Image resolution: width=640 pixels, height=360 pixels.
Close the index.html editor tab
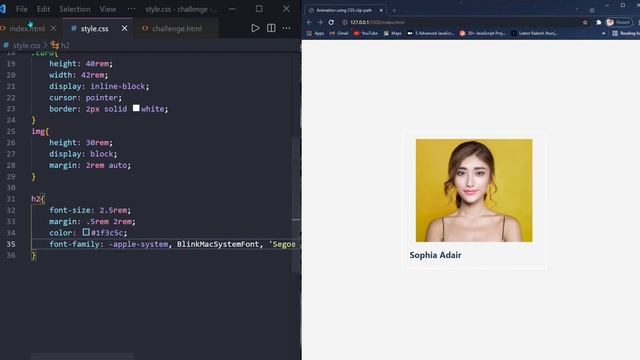[x=53, y=29]
